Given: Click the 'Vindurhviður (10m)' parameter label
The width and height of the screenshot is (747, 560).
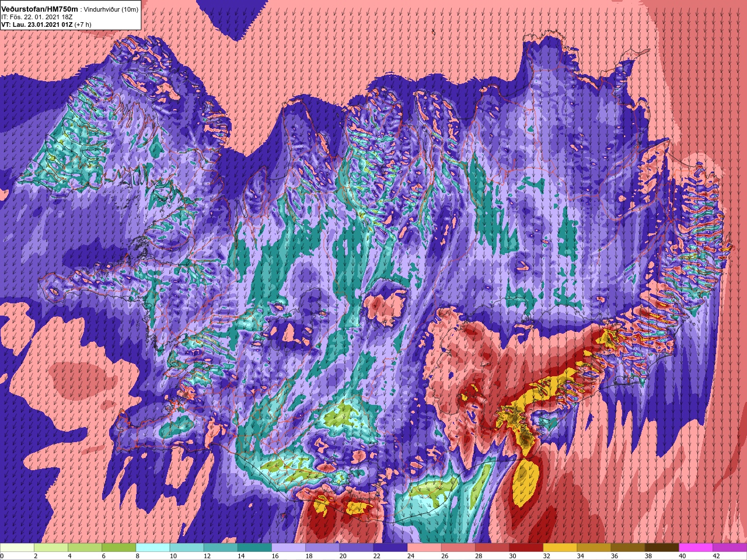Looking at the screenshot, I should pos(111,10).
